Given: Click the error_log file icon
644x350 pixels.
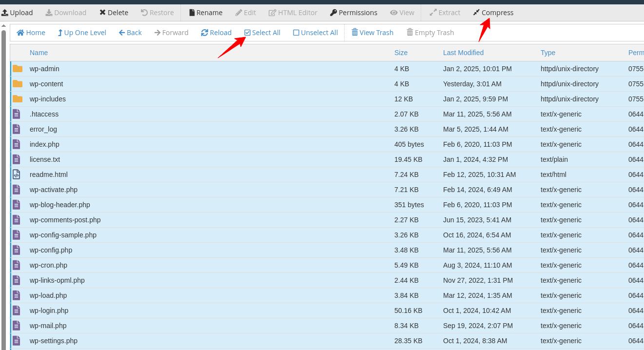Looking at the screenshot, I should pyautogui.click(x=17, y=129).
